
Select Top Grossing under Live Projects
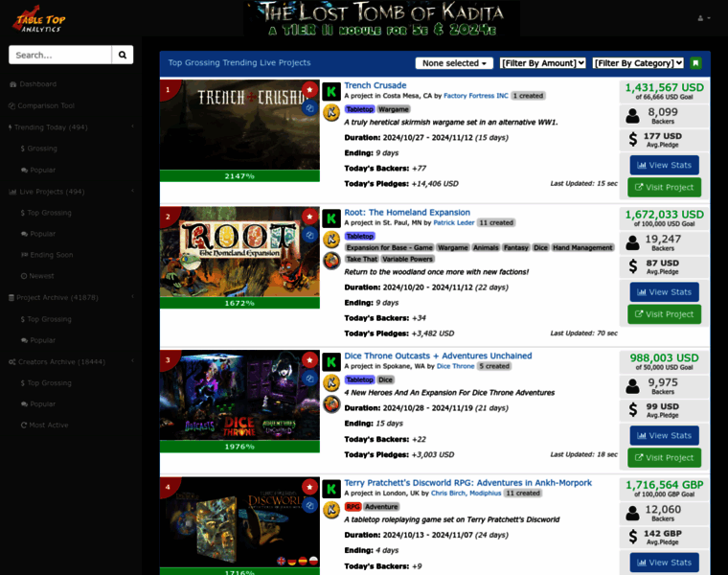(x=46, y=213)
